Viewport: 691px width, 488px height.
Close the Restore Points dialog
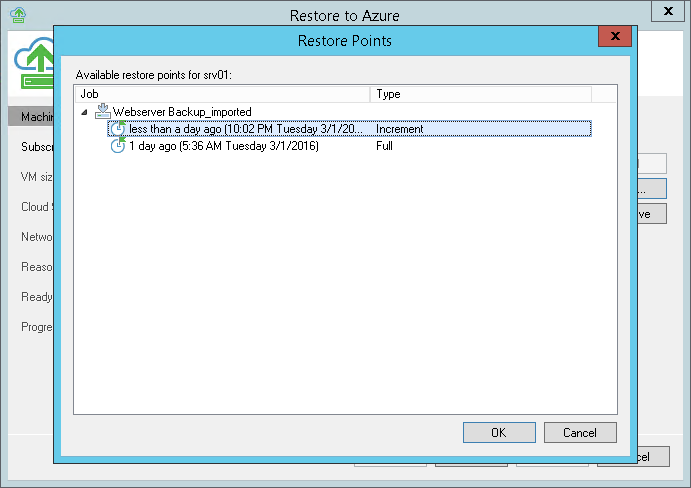click(615, 36)
